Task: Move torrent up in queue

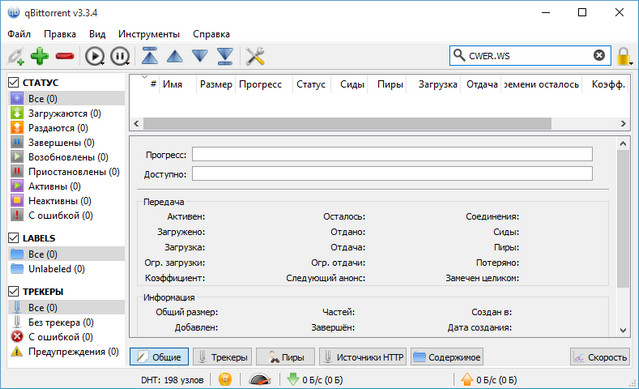Action: [175, 56]
